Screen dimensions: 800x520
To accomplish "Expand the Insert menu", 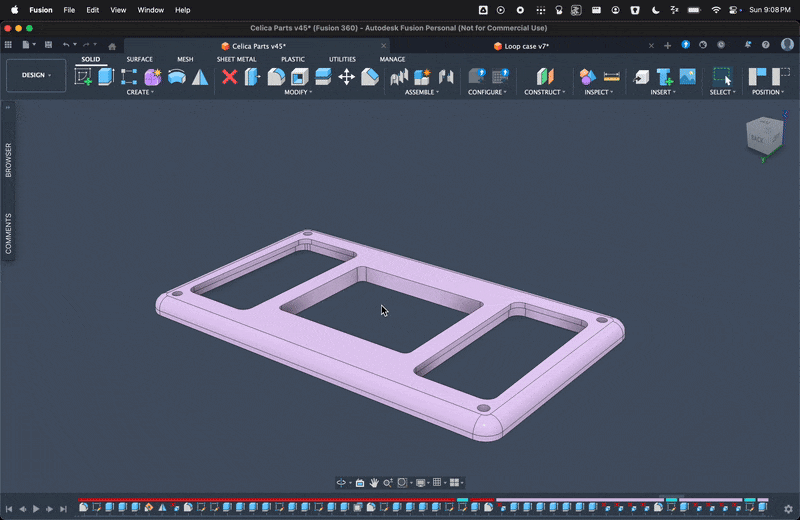I will pos(663,92).
